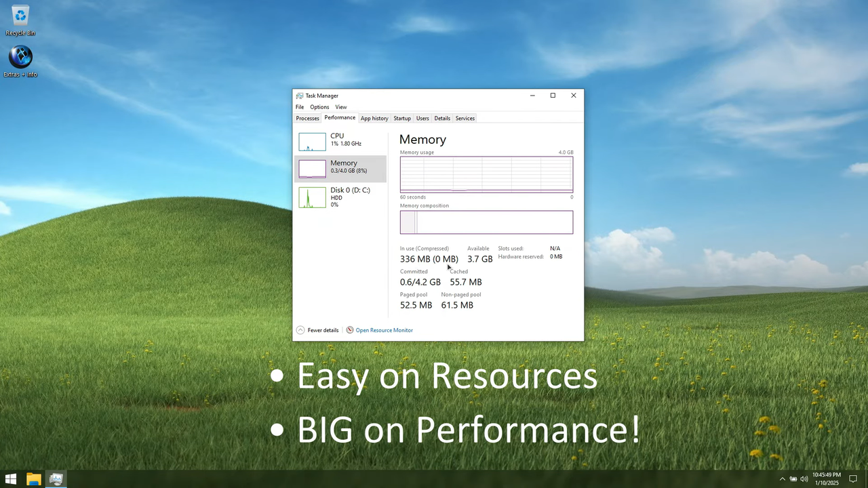The image size is (868, 488).
Task: Select the Performance tab
Action: click(340, 118)
